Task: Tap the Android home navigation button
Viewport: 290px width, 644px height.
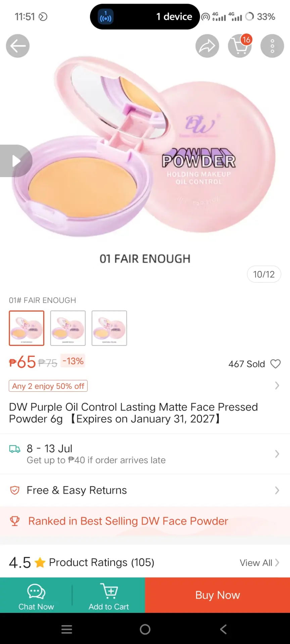Action: pos(145,629)
